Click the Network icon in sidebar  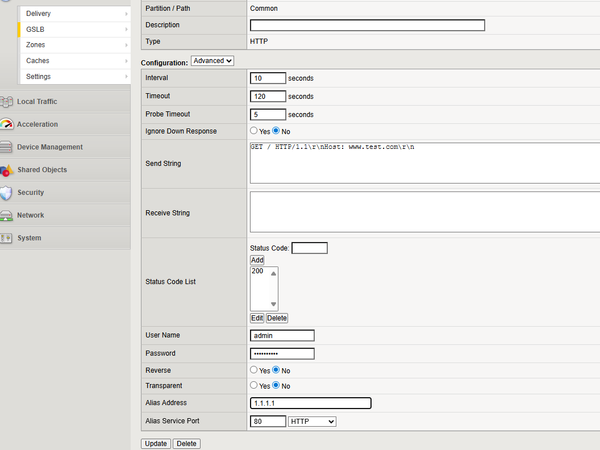pos(7,216)
